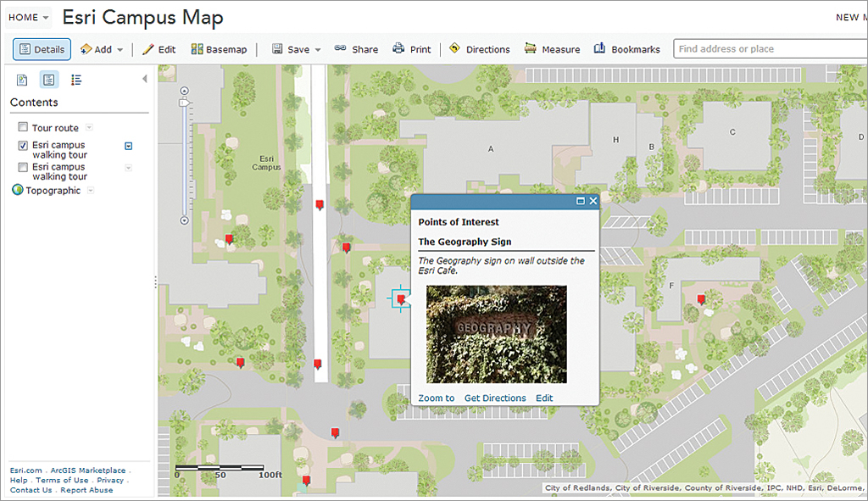Image resolution: width=868 pixels, height=501 pixels.
Task: Click the zoom out button at slider bottom
Action: pos(184,220)
